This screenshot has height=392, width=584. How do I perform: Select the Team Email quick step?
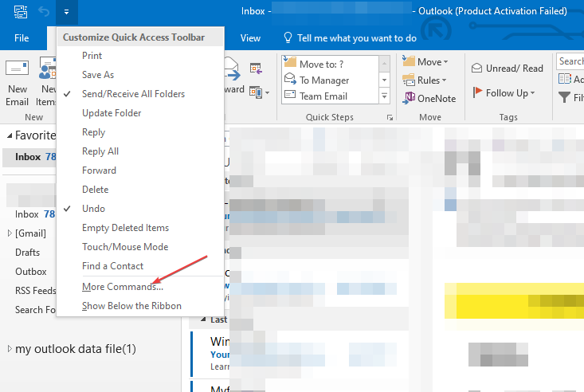coord(331,96)
